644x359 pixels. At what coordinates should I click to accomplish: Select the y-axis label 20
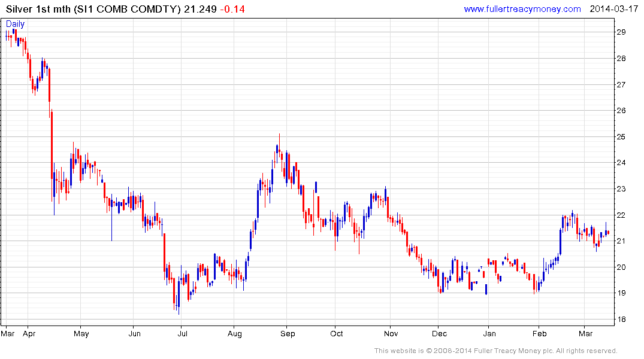pos(621,267)
